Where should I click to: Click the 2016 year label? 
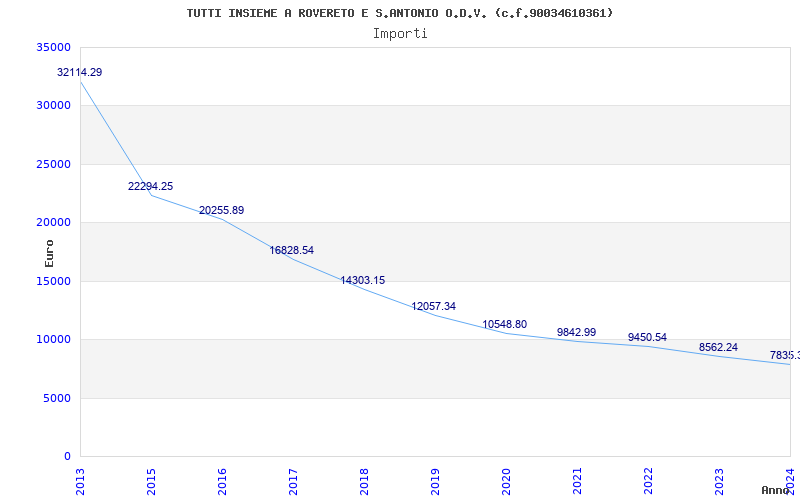click(x=222, y=481)
